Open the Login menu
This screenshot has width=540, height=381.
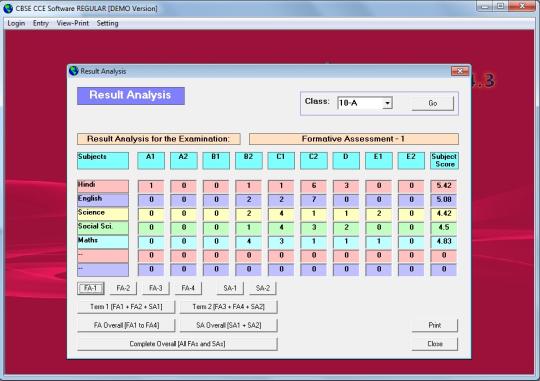[16, 23]
